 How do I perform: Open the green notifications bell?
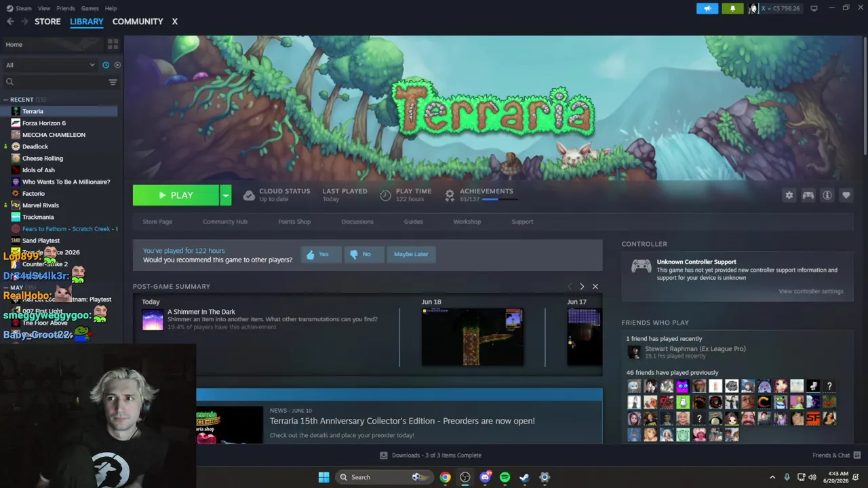pos(732,8)
